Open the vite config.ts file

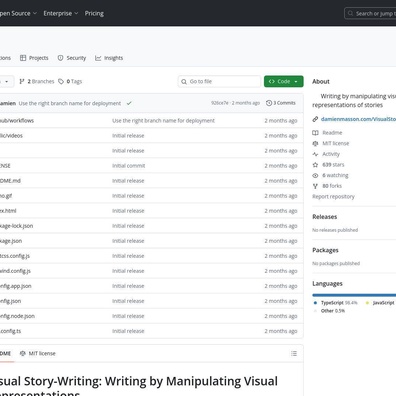[x=10, y=331]
